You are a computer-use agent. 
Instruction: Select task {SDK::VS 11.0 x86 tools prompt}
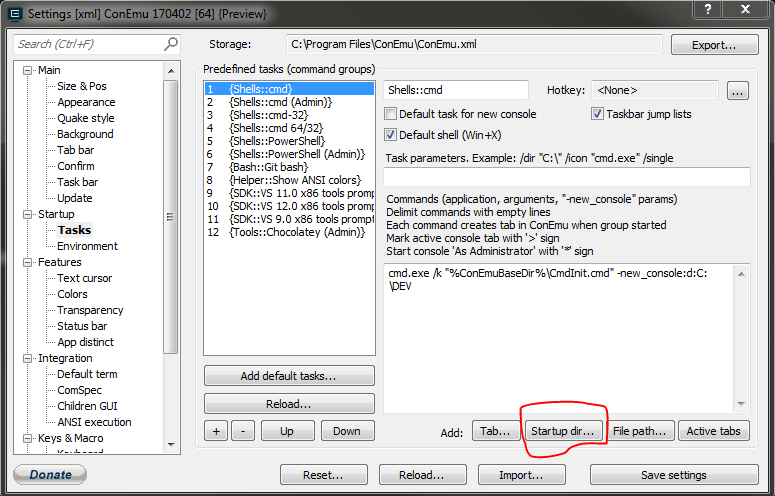[x=289, y=193]
